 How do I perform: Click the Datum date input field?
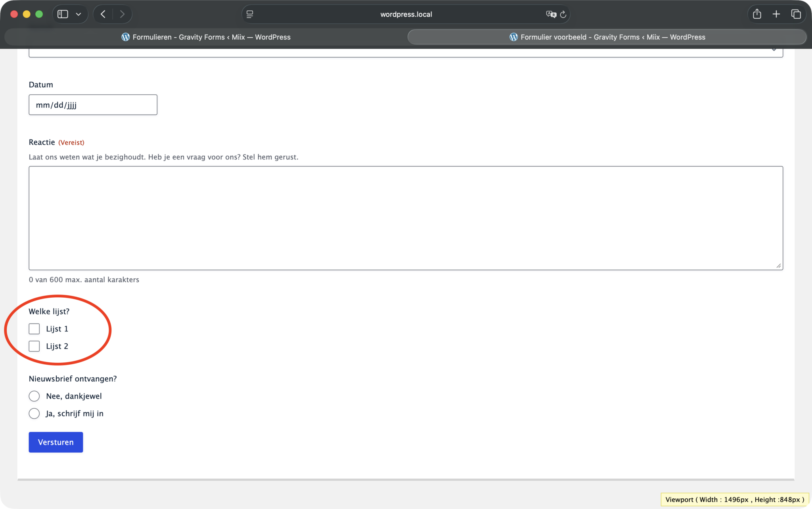[93, 105]
